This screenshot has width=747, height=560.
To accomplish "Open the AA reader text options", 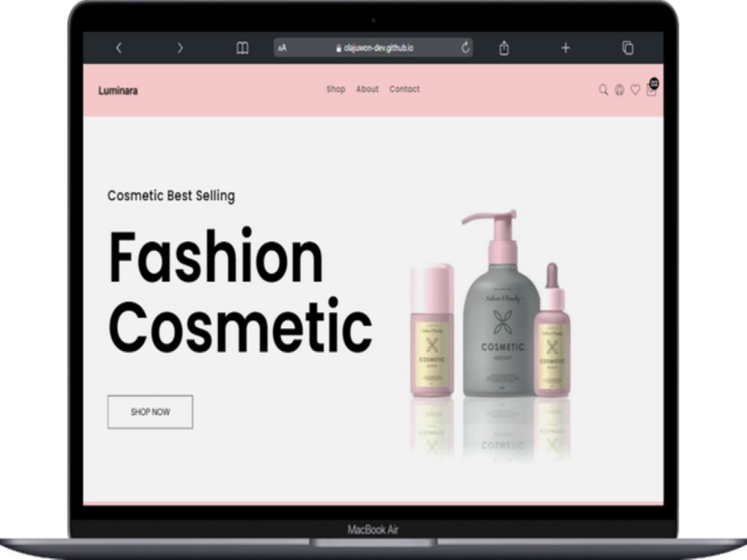I will 282,48.
